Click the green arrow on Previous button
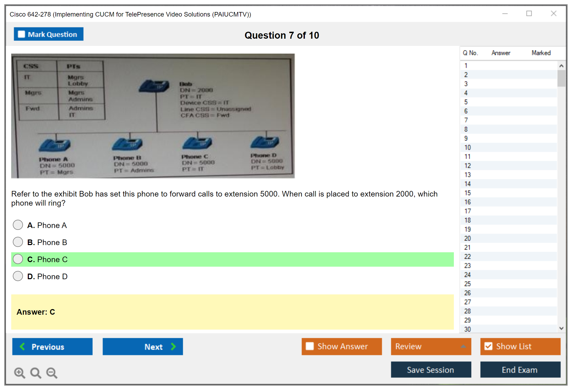574x392 pixels. pyautogui.click(x=22, y=346)
